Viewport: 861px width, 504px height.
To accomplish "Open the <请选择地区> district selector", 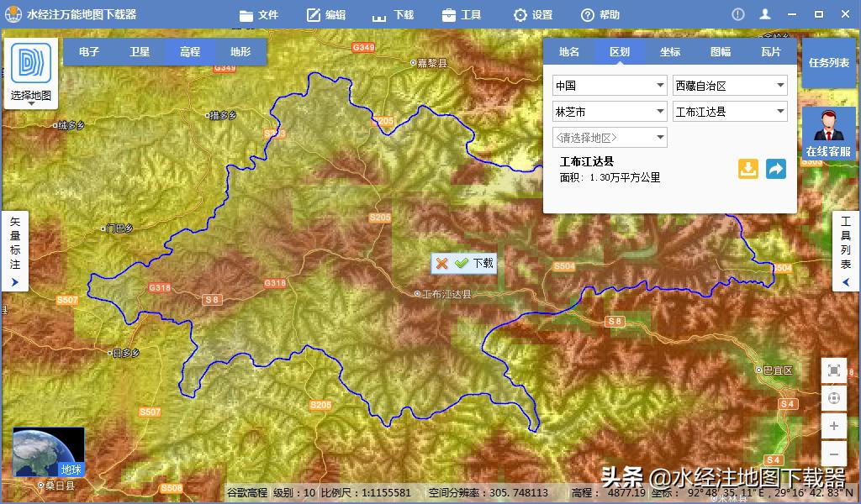I will click(x=609, y=137).
